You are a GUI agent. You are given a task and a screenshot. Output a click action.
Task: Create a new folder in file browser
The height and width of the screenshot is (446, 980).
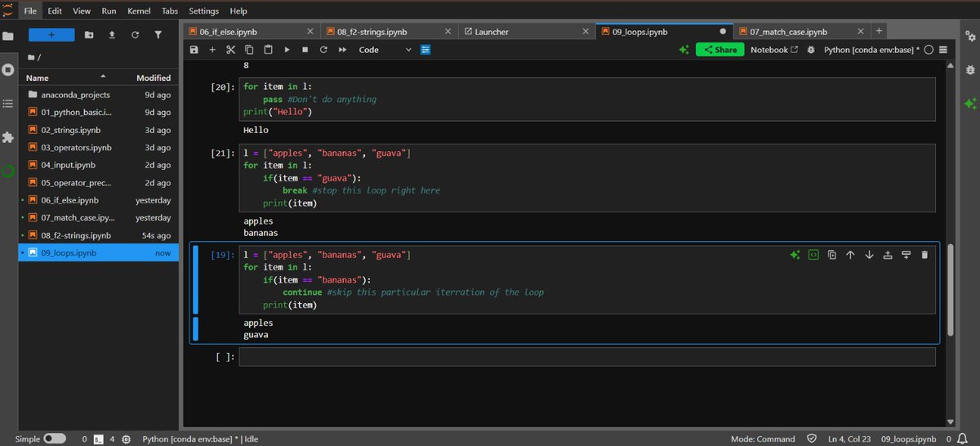(89, 35)
